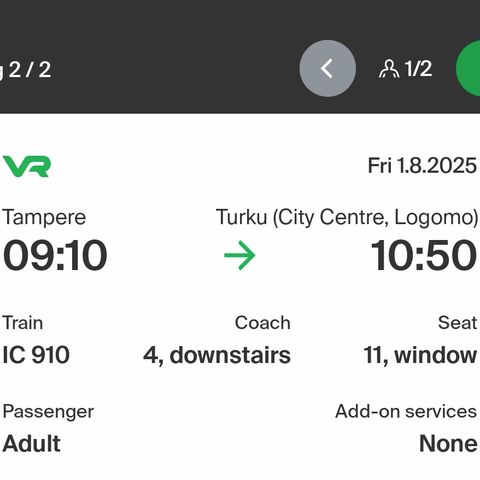Tap the Adult passenger type

pyautogui.click(x=31, y=443)
